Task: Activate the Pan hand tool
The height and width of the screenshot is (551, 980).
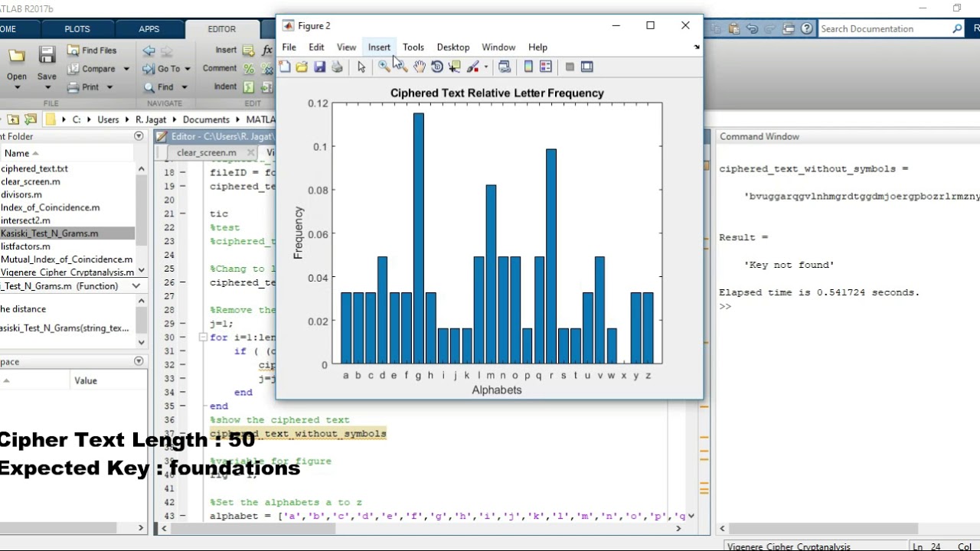Action: (419, 67)
